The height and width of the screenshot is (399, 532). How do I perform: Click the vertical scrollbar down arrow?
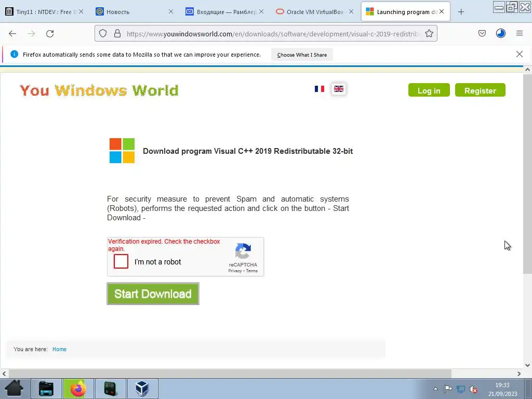pyautogui.click(x=527, y=365)
